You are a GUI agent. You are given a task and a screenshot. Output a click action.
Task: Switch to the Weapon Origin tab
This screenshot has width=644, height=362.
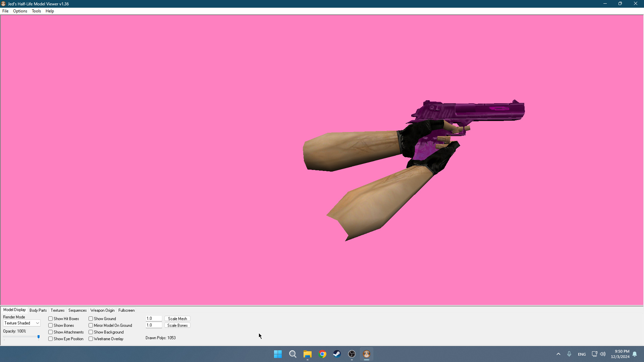click(102, 310)
